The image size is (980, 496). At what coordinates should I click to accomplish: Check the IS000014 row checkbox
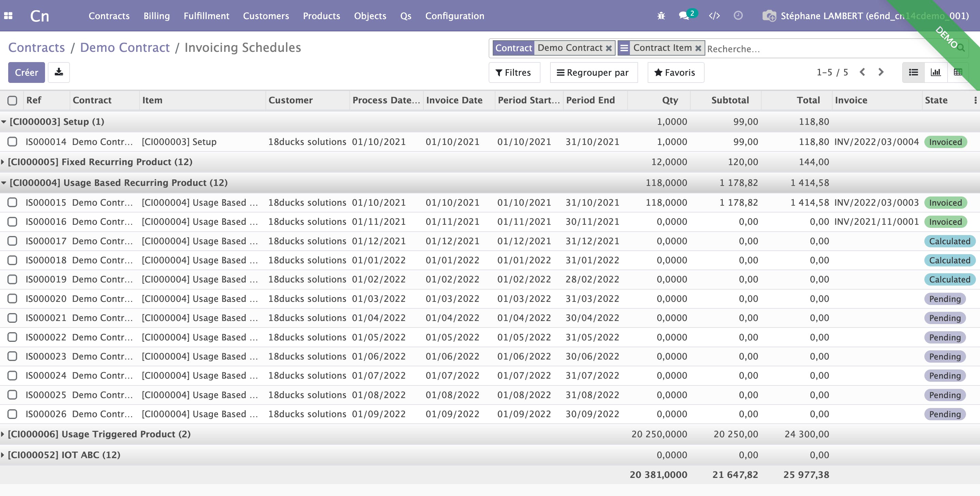(x=12, y=142)
